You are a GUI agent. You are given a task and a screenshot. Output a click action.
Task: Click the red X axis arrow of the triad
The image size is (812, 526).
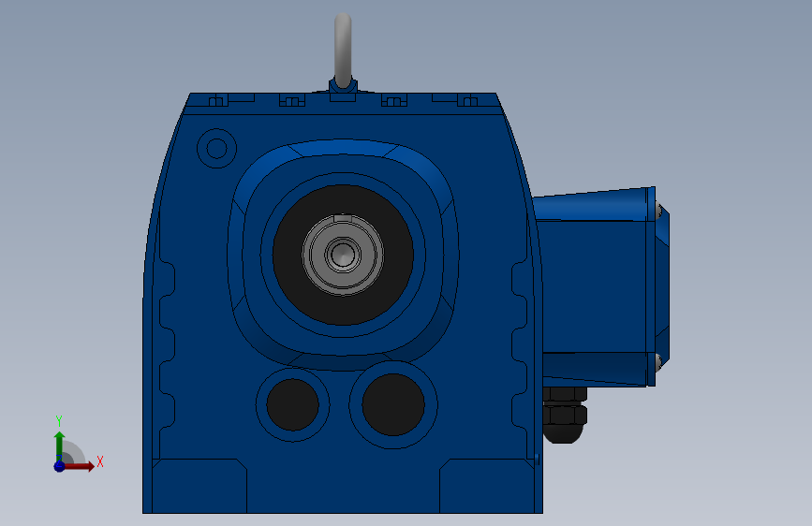79,466
